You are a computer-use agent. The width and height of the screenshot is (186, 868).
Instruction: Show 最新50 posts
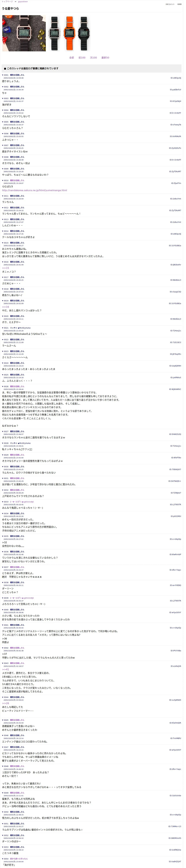pos(105,58)
